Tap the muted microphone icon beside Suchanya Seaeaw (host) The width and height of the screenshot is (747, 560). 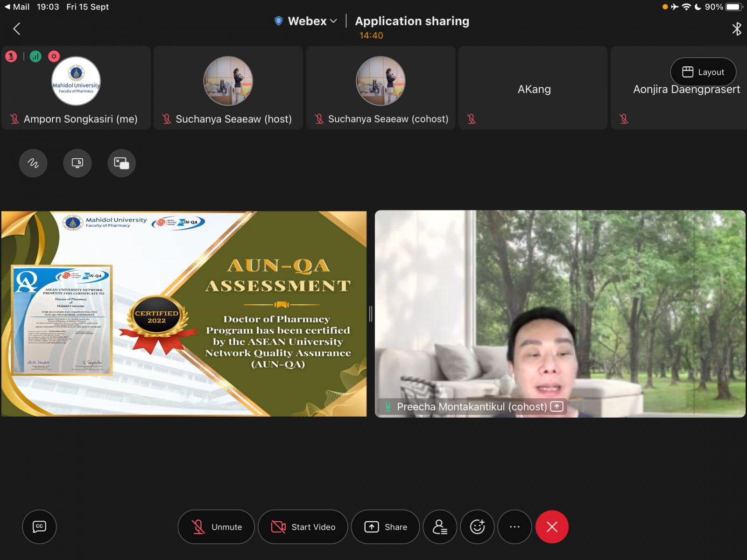pos(167,119)
